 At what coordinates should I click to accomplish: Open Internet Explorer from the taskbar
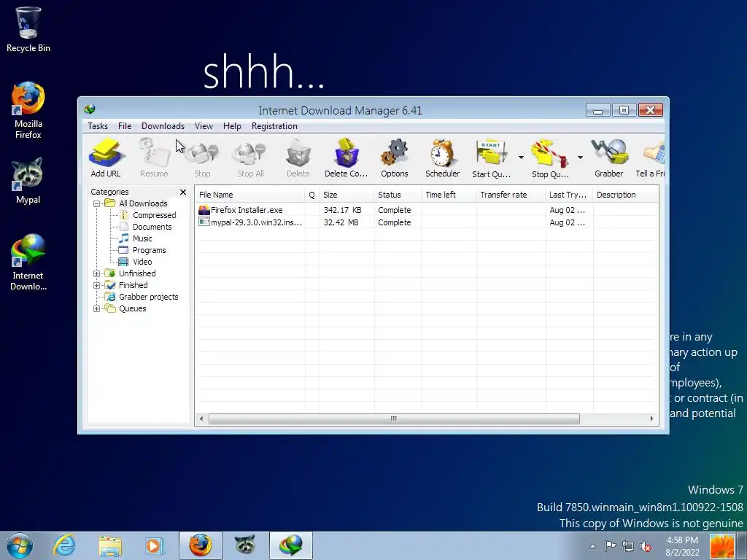click(64, 545)
